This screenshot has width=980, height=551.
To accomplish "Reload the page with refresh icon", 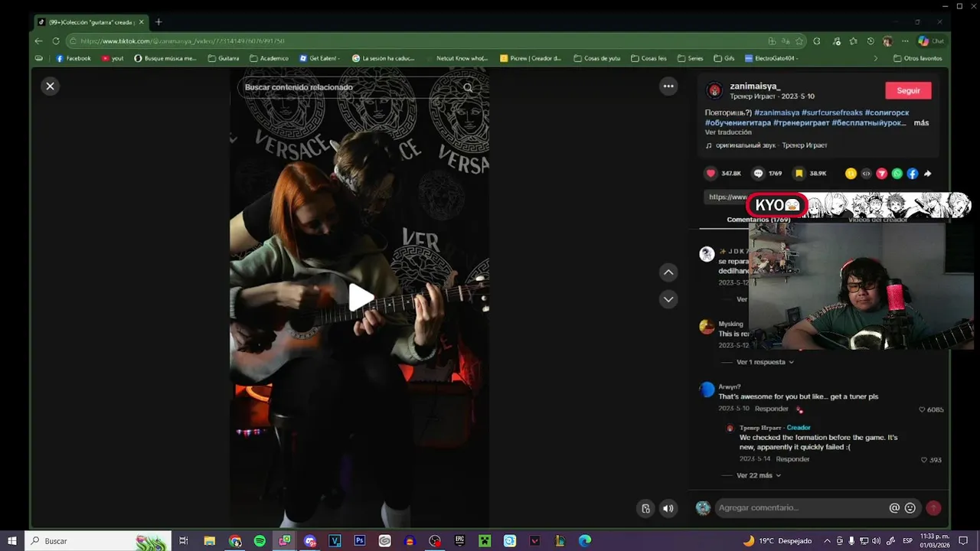I will 56,41.
